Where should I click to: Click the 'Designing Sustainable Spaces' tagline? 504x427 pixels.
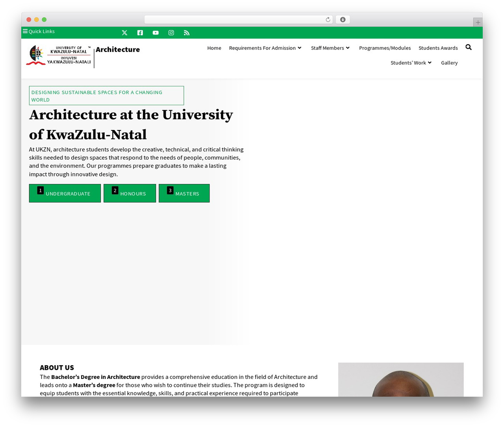(106, 96)
